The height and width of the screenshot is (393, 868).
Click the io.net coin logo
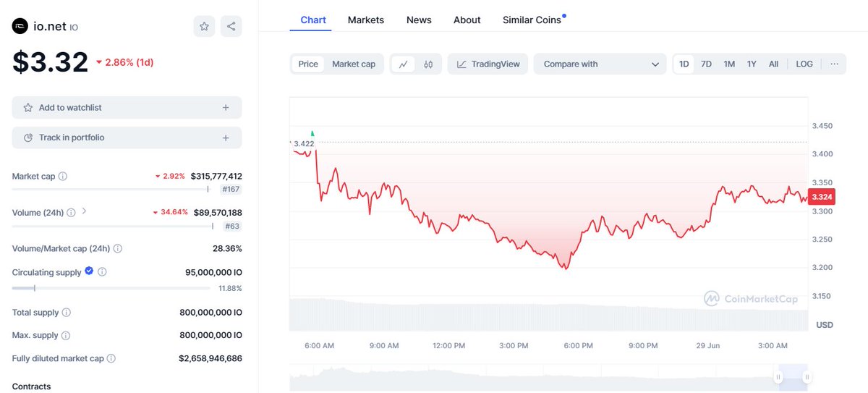(20, 27)
